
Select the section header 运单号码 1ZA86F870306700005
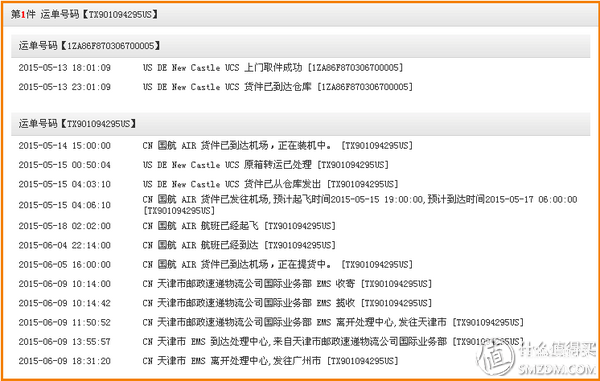pos(300,46)
